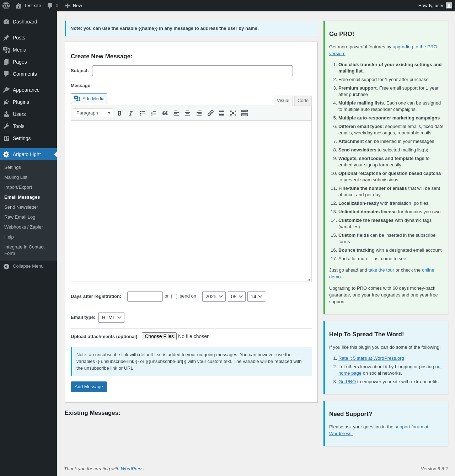Image resolution: width=455 pixels, height=476 pixels.
Task: Open the Users menu
Action: coord(28,114)
